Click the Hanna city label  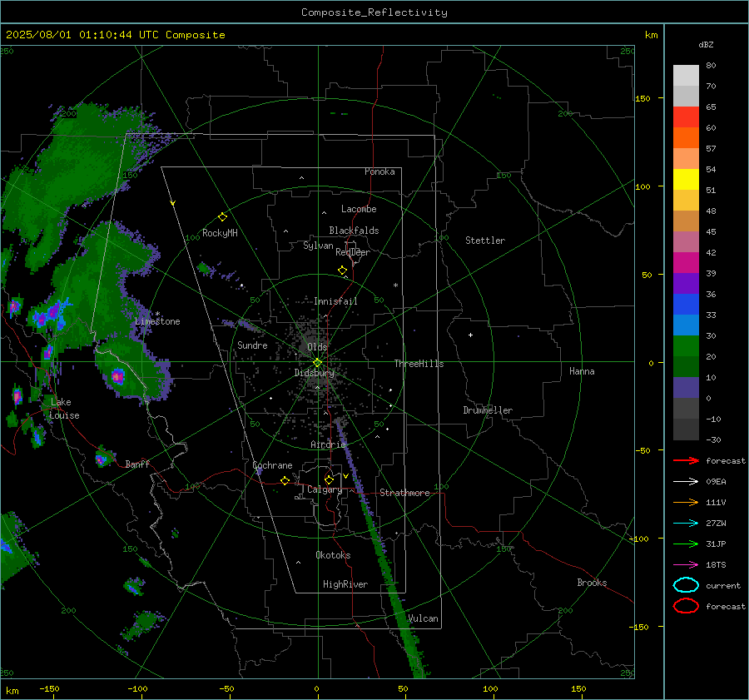(582, 371)
